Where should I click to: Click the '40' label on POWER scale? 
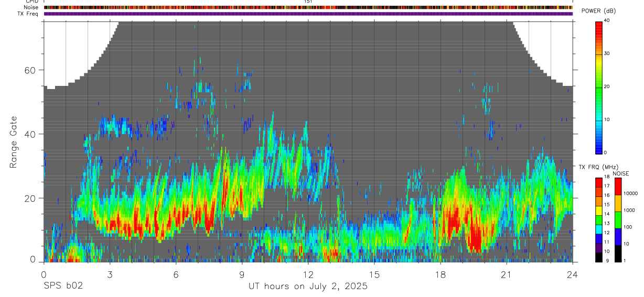point(607,21)
